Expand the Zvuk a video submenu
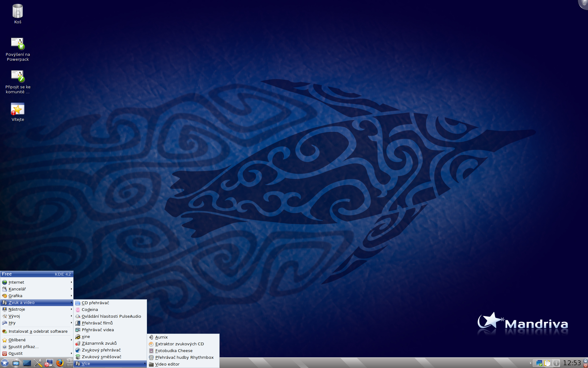The width and height of the screenshot is (588, 368). [x=37, y=302]
